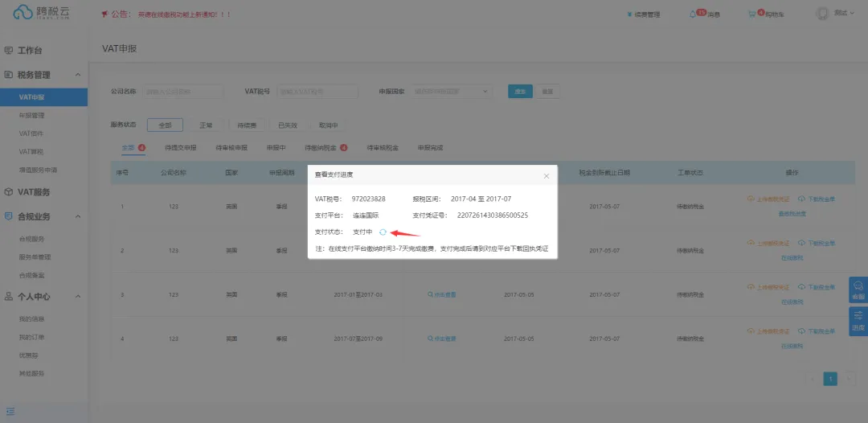The width and height of the screenshot is (868, 423).
Task: Open the 客服 floating chat button
Action: pyautogui.click(x=858, y=290)
